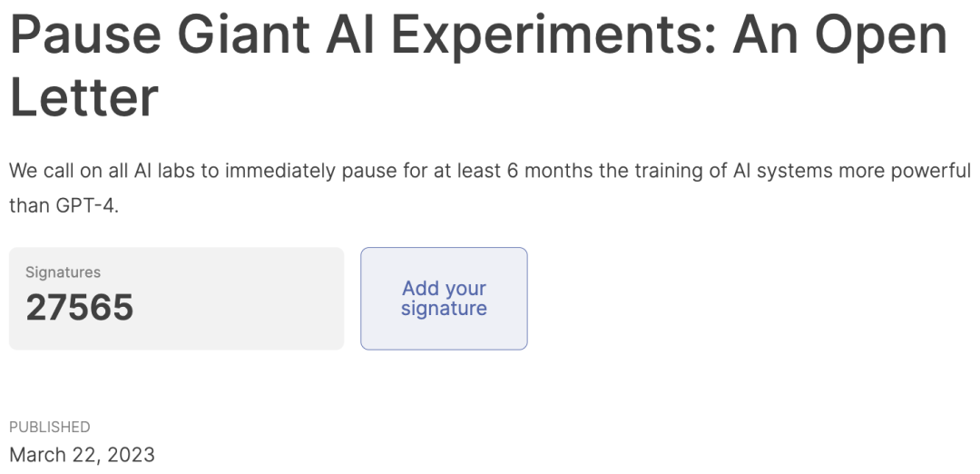The height and width of the screenshot is (474, 980).
Task: Click the AI systems phrase in the subtitle
Action: click(783, 172)
